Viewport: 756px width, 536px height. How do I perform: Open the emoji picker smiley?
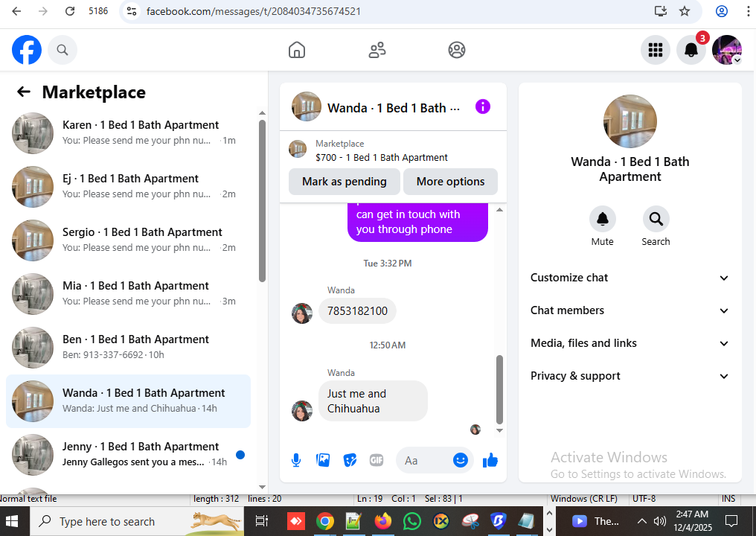click(461, 460)
